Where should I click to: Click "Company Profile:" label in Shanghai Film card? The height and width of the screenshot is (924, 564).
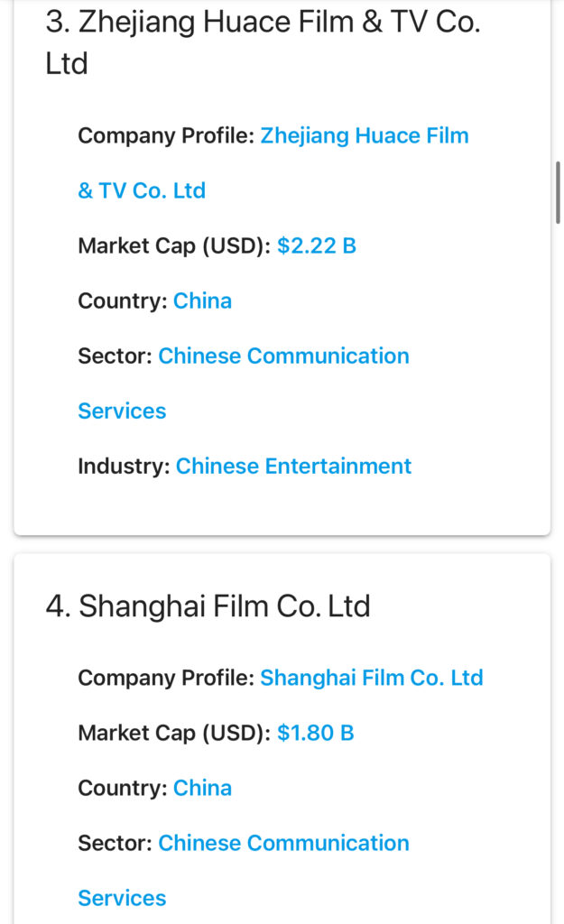coord(165,678)
